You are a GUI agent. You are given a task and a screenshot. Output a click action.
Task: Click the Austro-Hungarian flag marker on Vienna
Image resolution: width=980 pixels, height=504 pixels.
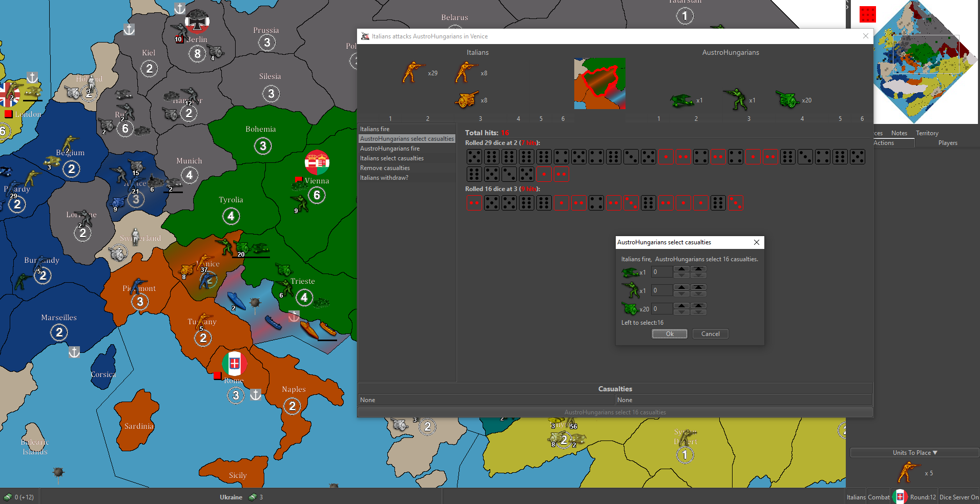tap(317, 162)
